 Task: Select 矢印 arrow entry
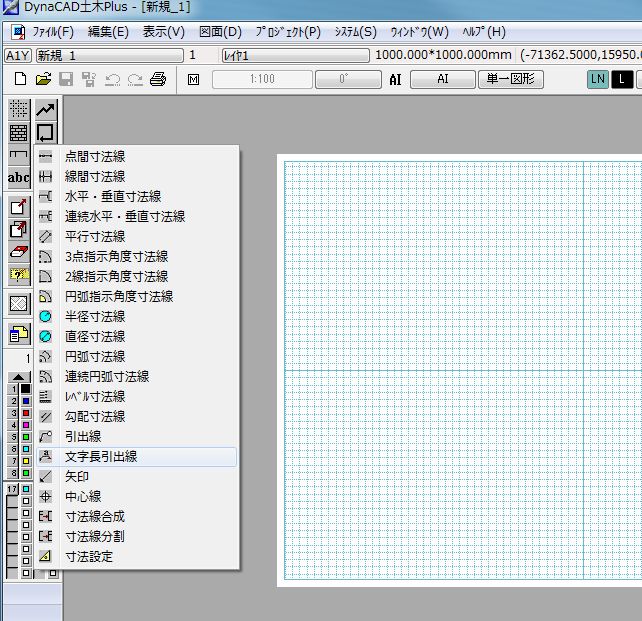137,476
